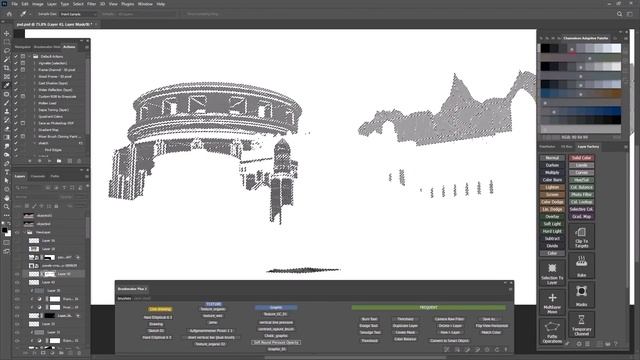This screenshot has height=360, width=640.
Task: Switch to the Channels tab
Action: click(x=38, y=176)
